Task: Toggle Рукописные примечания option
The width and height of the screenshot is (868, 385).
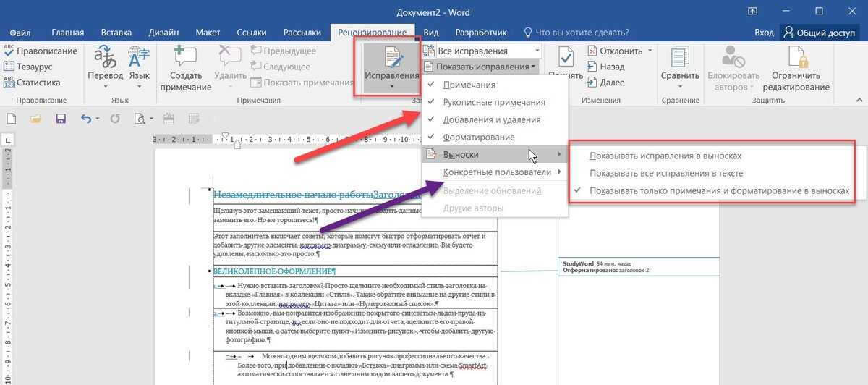Action: [x=495, y=102]
